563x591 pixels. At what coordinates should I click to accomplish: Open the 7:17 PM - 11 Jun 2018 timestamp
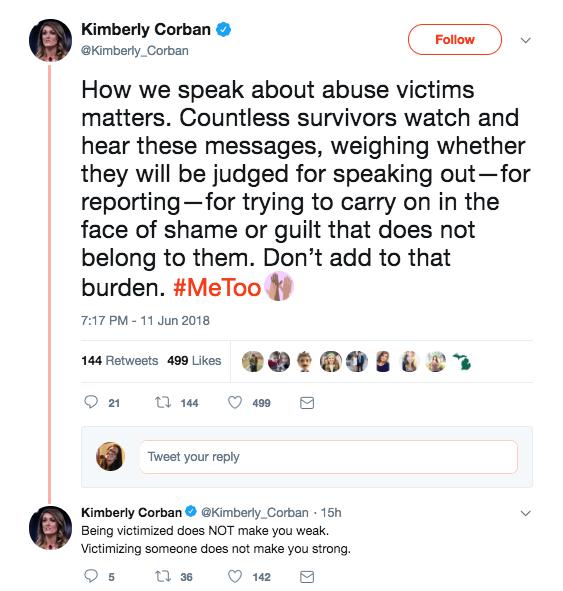click(x=145, y=321)
